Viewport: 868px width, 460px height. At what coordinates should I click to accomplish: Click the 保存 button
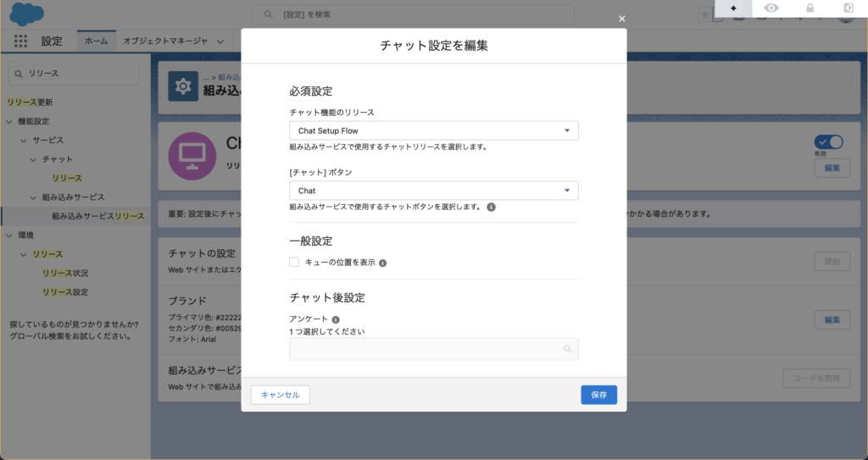(599, 395)
